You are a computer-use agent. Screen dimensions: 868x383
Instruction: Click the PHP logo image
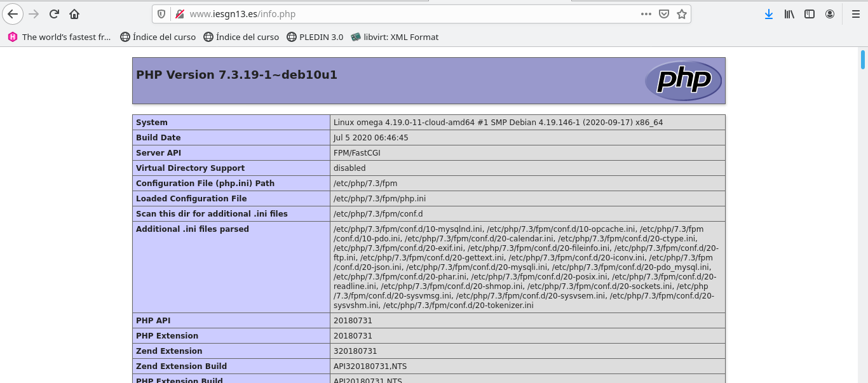(683, 81)
